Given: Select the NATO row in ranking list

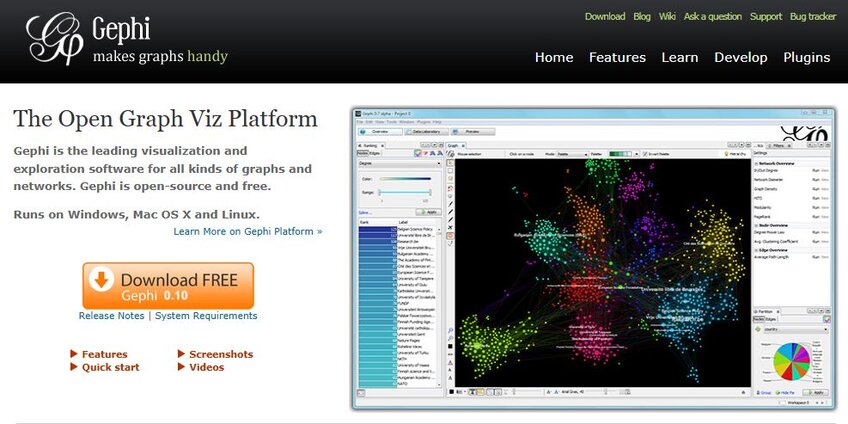Looking at the screenshot, I should (x=398, y=383).
